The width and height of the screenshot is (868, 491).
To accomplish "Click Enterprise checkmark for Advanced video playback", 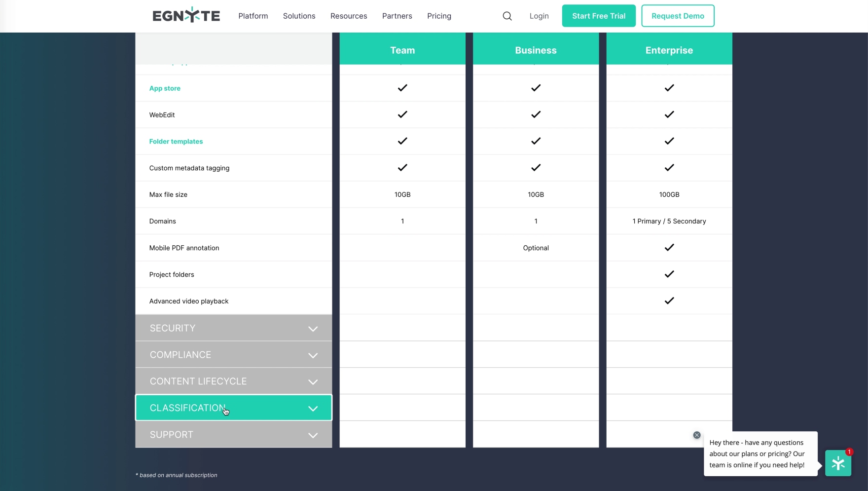I will 669,301.
